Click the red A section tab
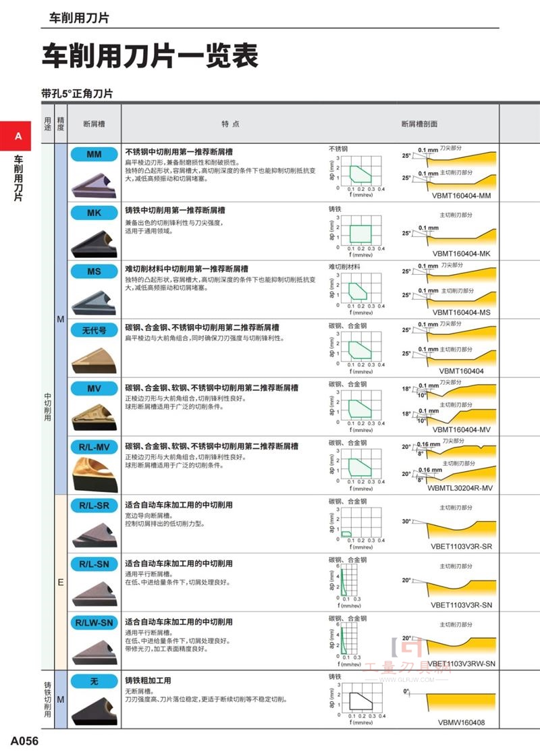 pos(16,136)
